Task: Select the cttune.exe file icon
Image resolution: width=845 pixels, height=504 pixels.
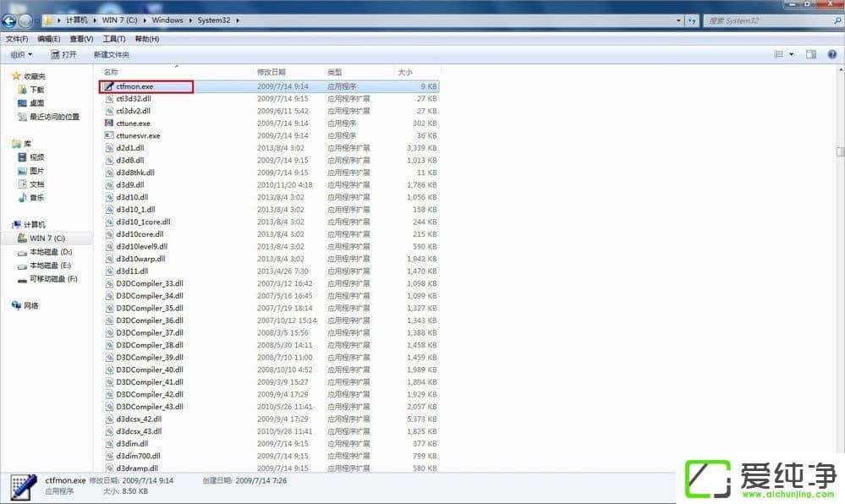Action: (x=108, y=123)
